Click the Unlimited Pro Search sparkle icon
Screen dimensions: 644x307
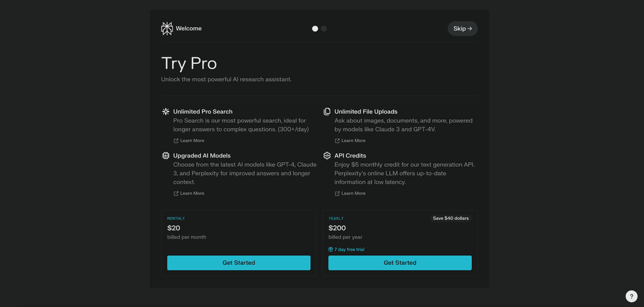click(x=166, y=111)
